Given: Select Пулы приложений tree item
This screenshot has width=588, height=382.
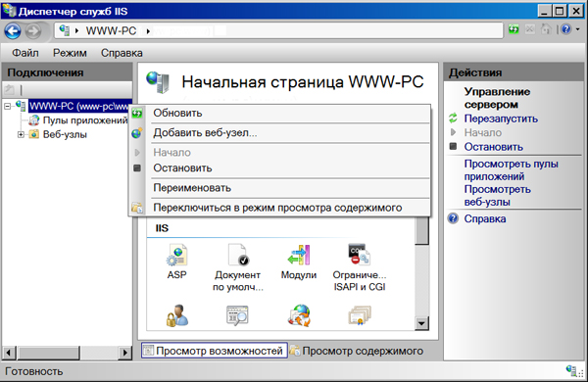Looking at the screenshot, I should pyautogui.click(x=85, y=120).
